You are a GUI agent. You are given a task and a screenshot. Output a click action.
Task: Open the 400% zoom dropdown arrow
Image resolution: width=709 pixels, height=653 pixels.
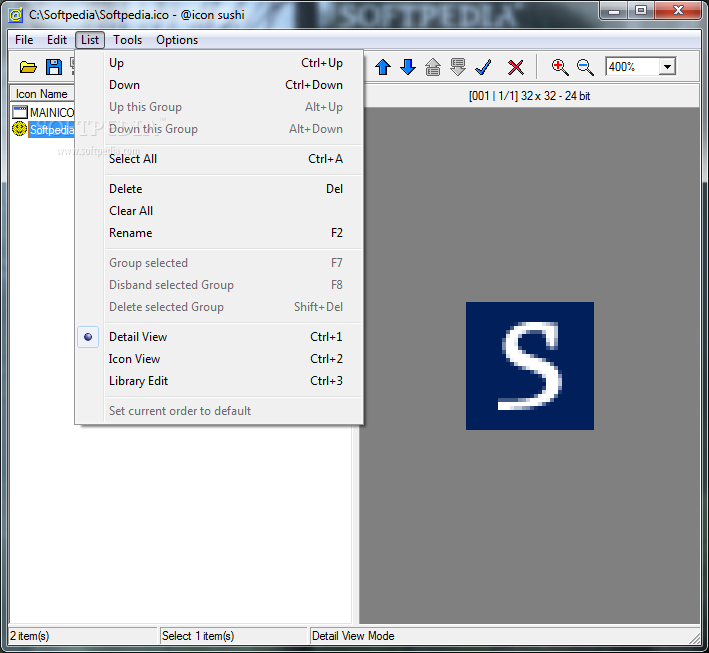[667, 67]
